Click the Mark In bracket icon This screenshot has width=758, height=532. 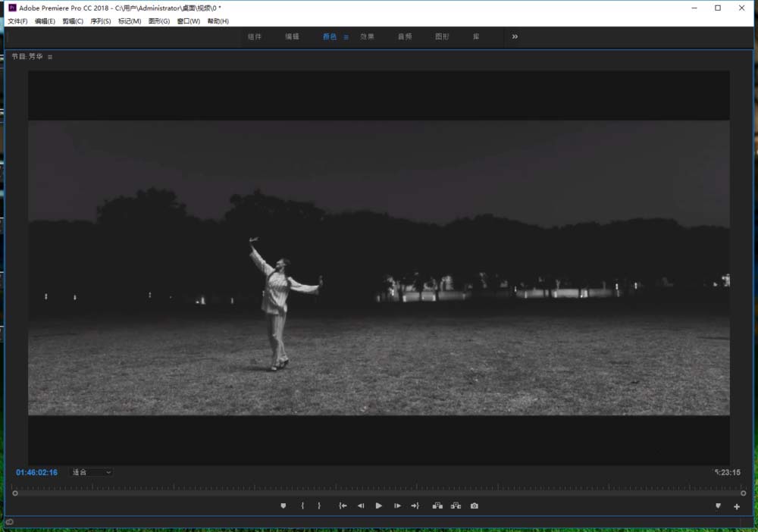click(302, 505)
